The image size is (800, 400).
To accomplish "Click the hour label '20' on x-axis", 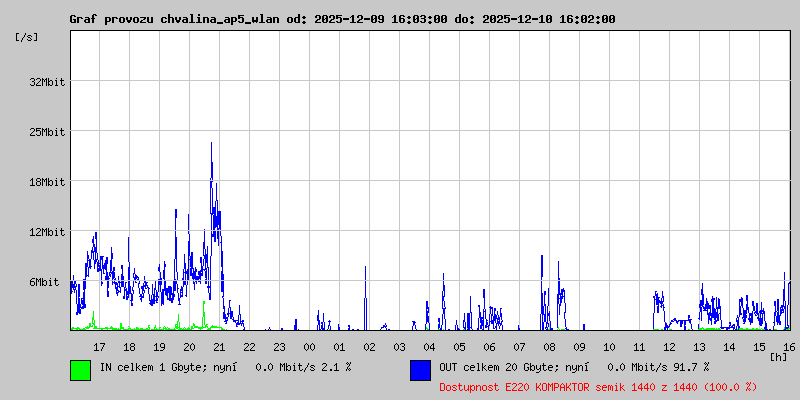I will (189, 347).
